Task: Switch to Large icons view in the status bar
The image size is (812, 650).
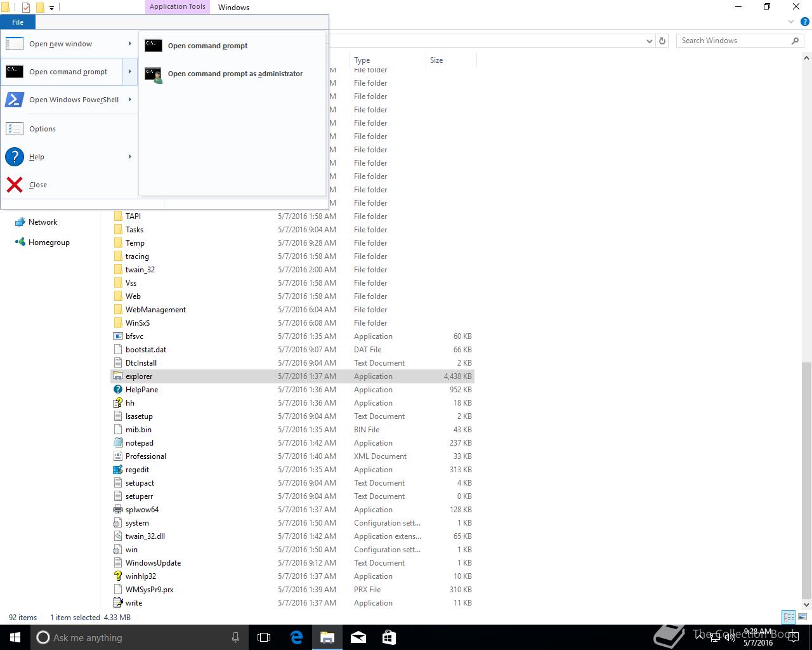Action: (x=802, y=617)
